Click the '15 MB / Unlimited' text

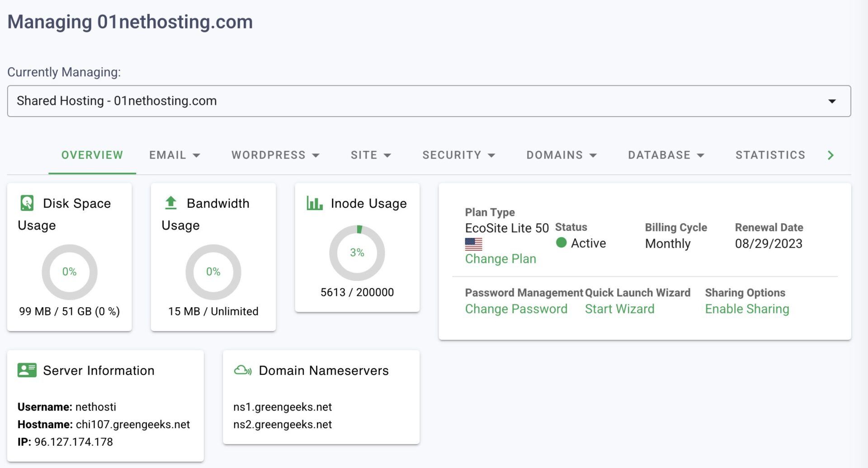click(x=213, y=311)
